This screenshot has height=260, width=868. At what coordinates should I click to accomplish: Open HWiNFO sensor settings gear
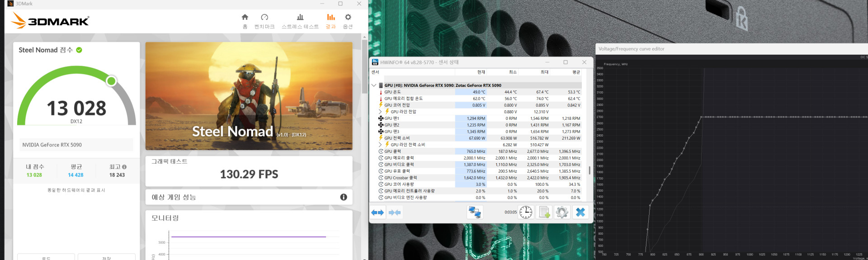pos(562,212)
